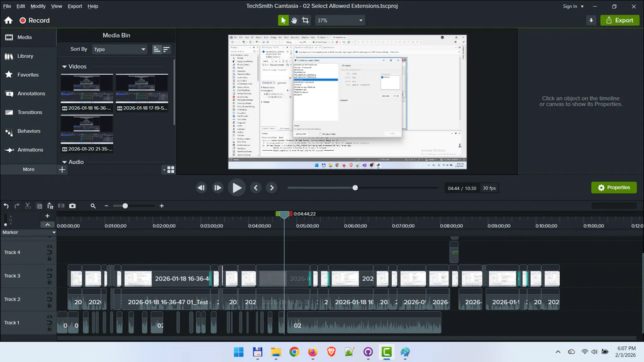Select the Crop tool above the canvas
Image resolution: width=644 pixels, height=362 pixels.
[x=305, y=20]
